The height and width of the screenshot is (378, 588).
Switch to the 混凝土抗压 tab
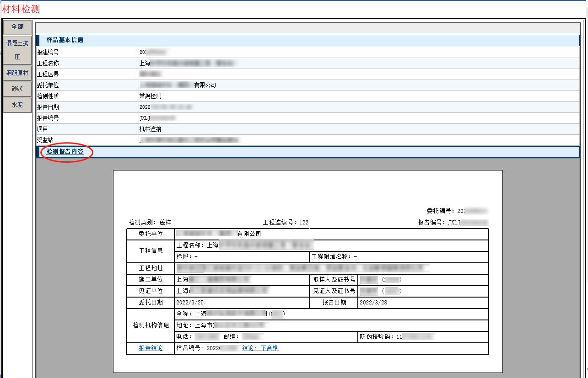click(17, 50)
